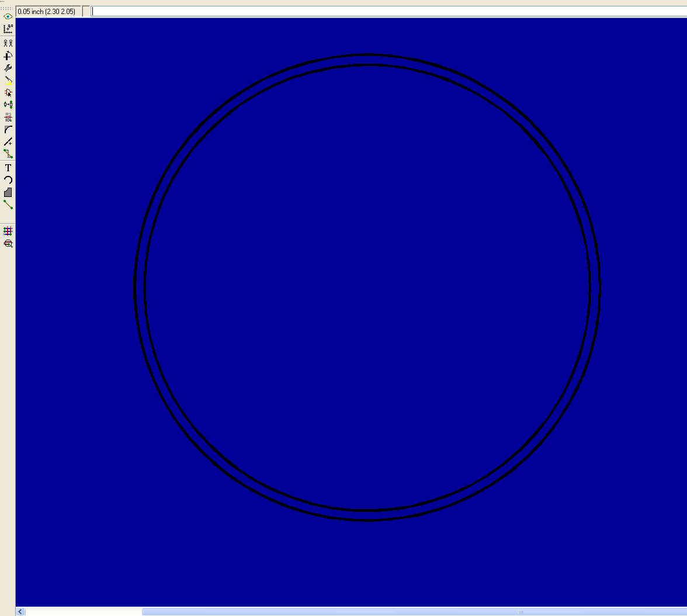Select the Paste brush tool
This screenshot has width=687, height=616.
click(x=8, y=81)
